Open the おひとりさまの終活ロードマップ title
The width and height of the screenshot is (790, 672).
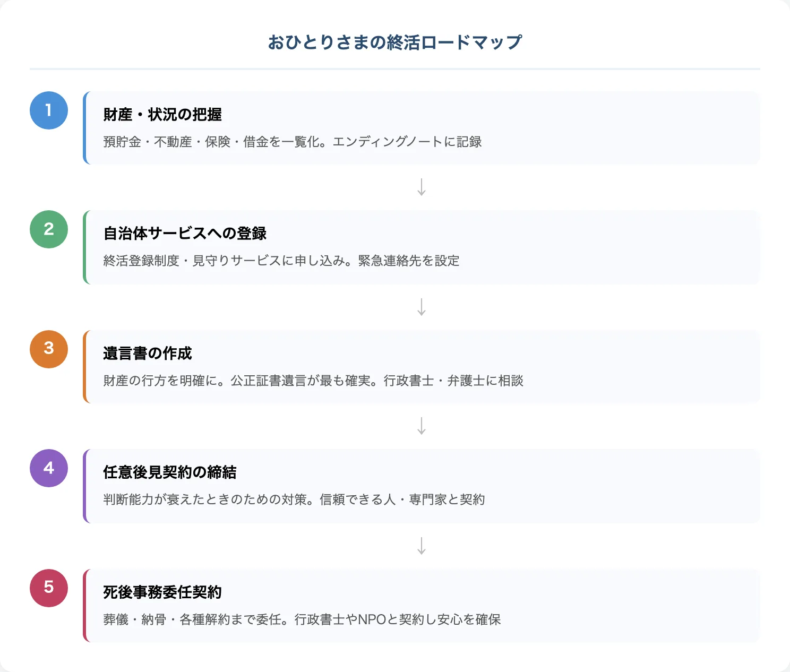click(395, 41)
